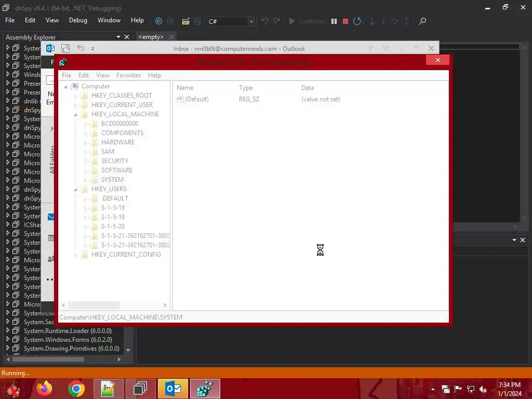Click the dnSpy Open file folder icon
The image size is (532, 399).
tap(185, 21)
